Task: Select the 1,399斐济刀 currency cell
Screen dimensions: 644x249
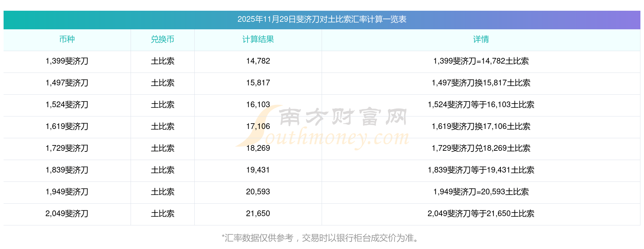Action: [67, 61]
